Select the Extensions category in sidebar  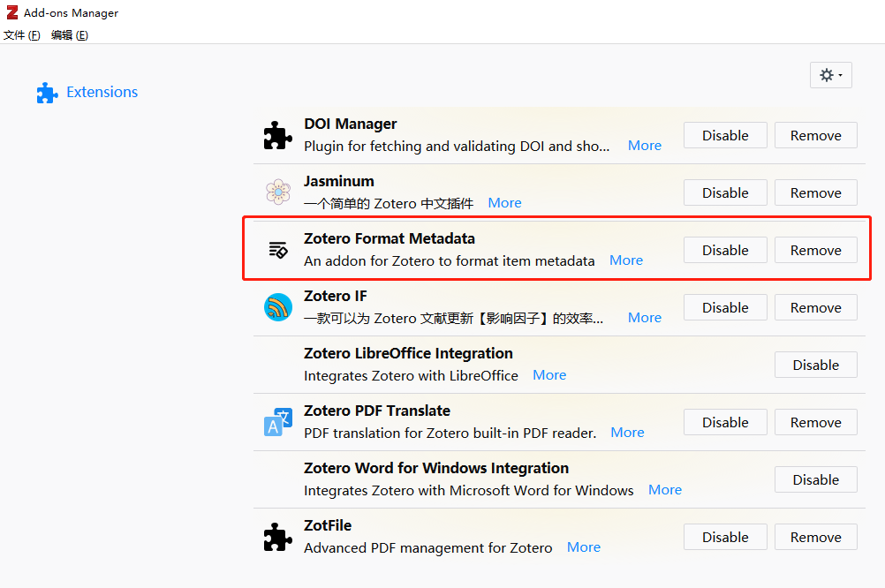point(87,92)
